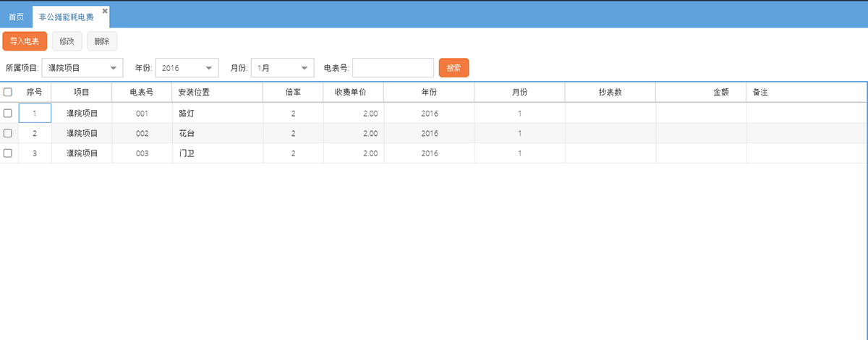Click the 备注 column header
The width and height of the screenshot is (868, 340).
pyautogui.click(x=807, y=93)
